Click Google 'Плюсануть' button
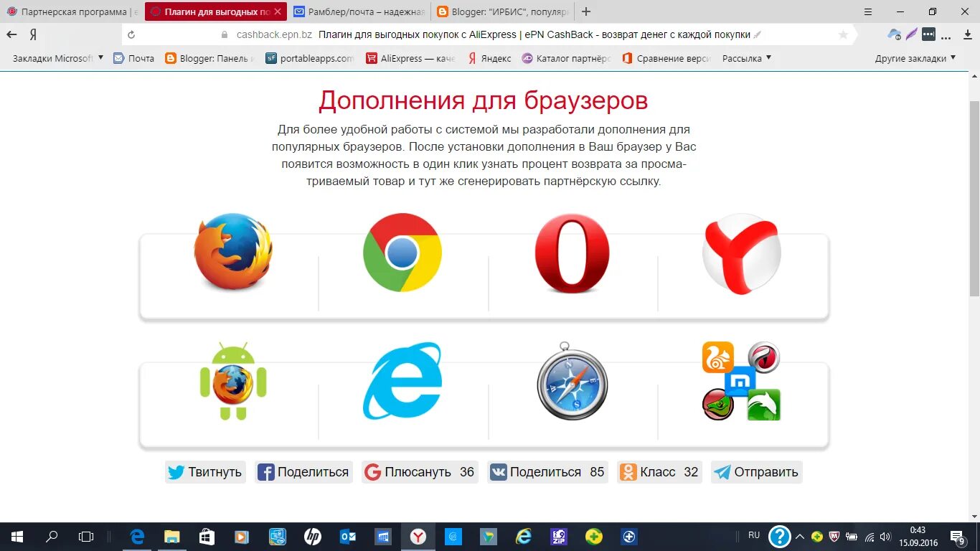This screenshot has width=980, height=551. tap(420, 472)
